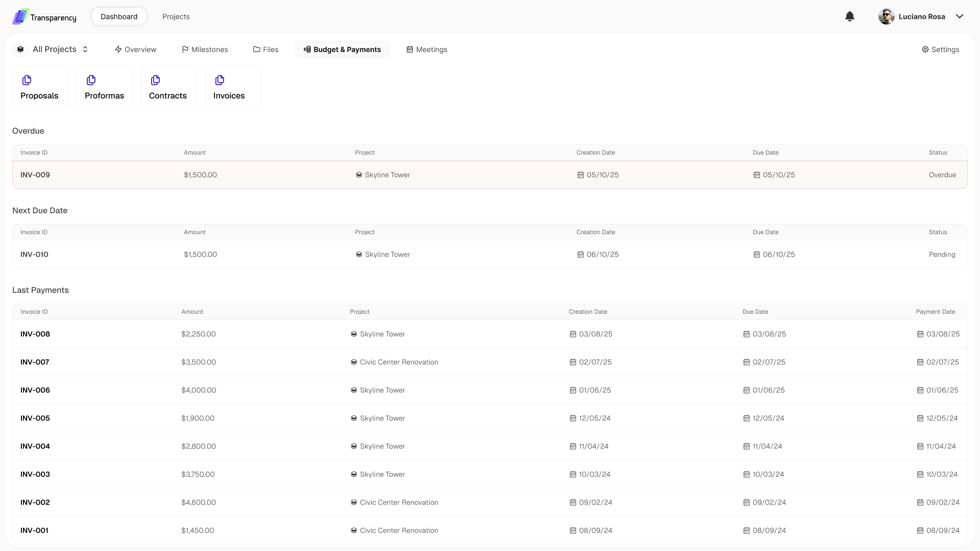Screen dimensions: 980x551
Task: Click Luciano Rosa's profile avatar
Action: click(886, 16)
